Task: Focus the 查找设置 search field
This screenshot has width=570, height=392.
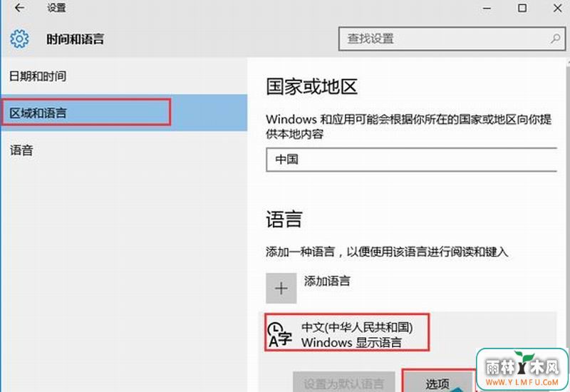Action: click(x=452, y=38)
